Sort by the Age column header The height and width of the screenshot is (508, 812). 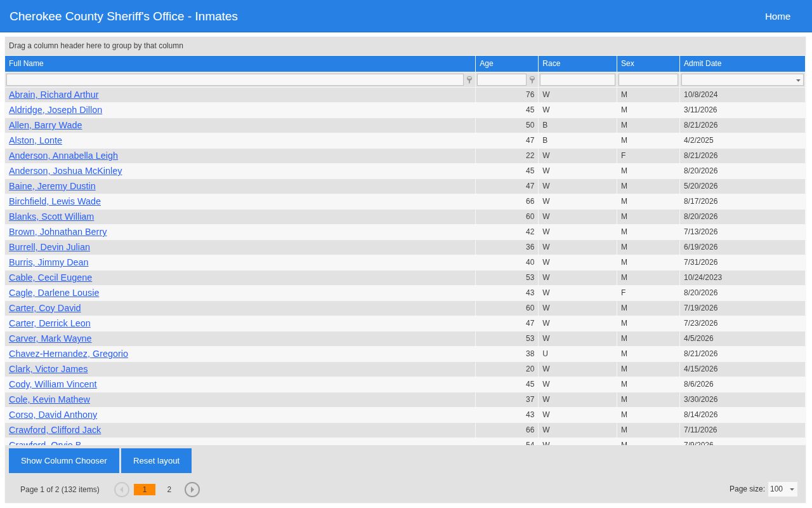point(507,63)
